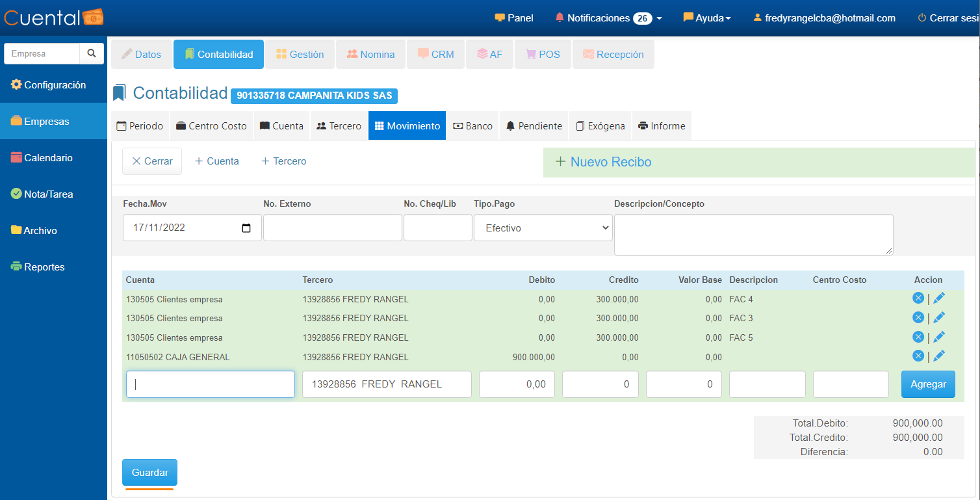
Task: Click the search magnifier icon button
Action: (92, 54)
